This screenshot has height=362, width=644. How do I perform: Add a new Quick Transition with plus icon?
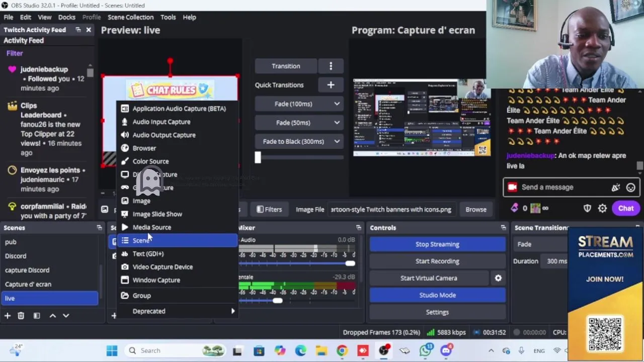click(331, 85)
